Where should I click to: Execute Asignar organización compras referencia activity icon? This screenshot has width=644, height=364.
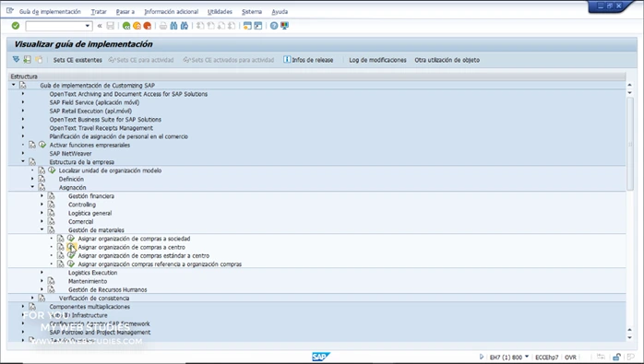click(71, 264)
